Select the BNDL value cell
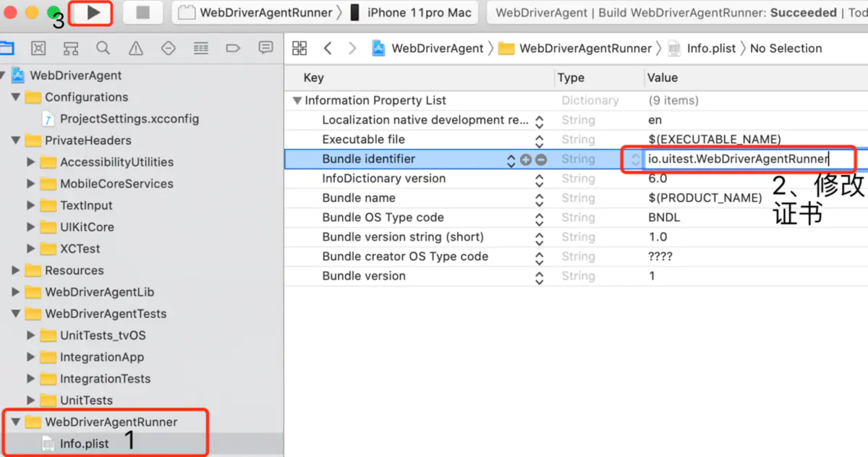 coord(664,218)
